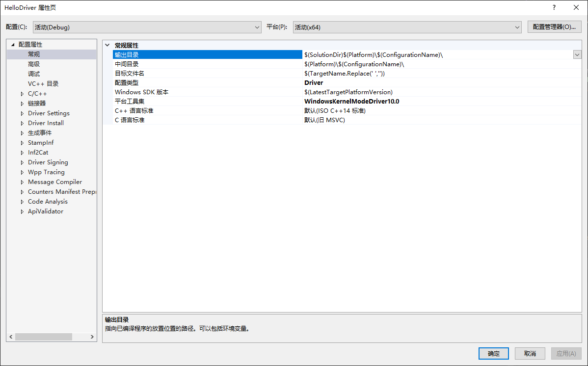This screenshot has height=366, width=588.
Task: Expand the Driver Settings node
Action: click(22, 113)
